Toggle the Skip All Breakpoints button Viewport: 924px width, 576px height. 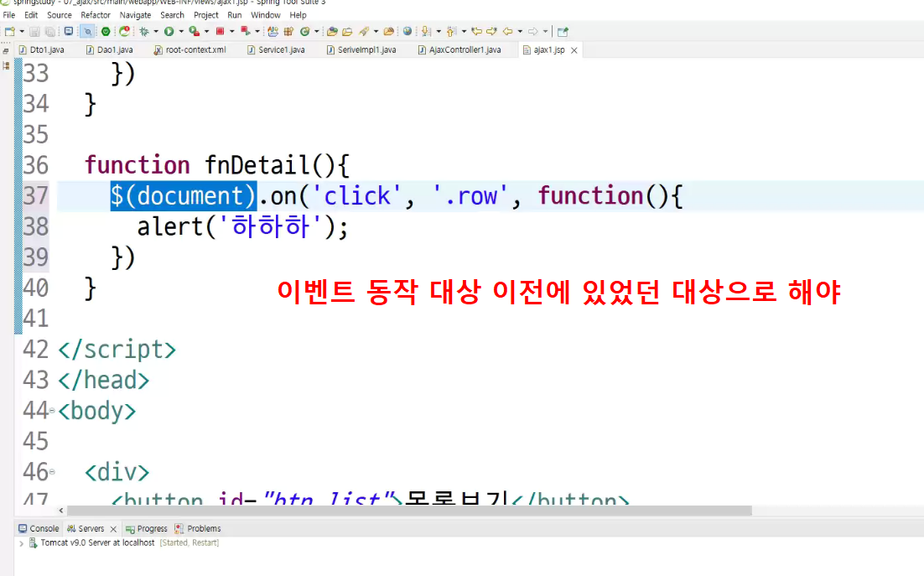pyautogui.click(x=87, y=31)
